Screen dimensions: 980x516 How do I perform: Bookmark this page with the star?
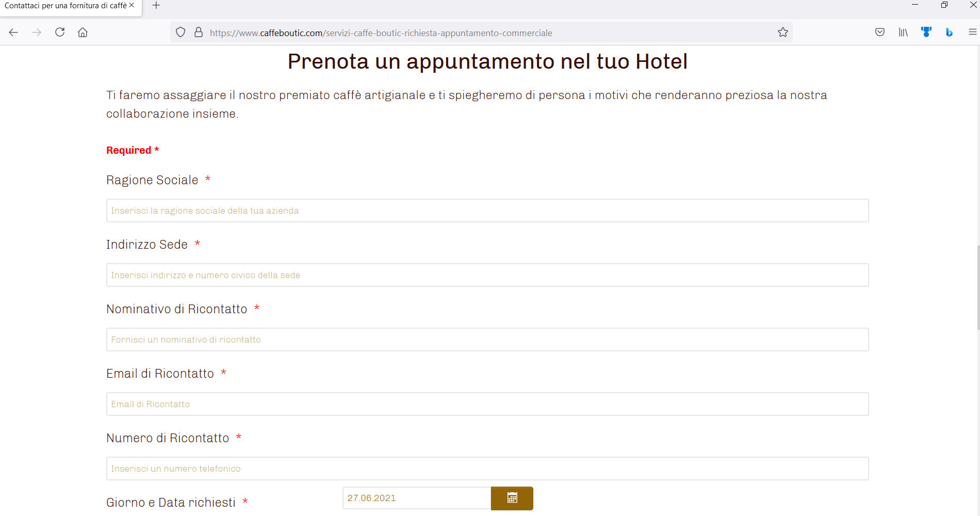[782, 33]
